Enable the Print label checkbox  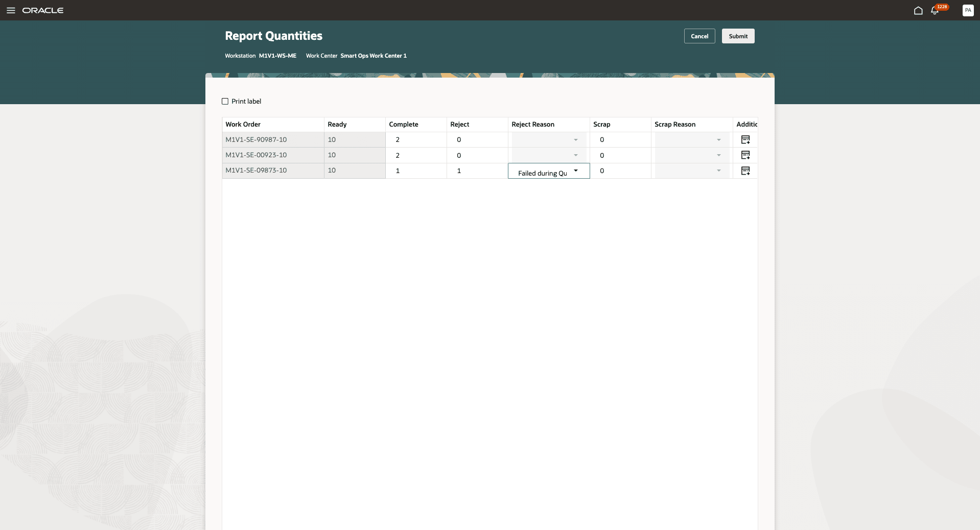point(225,101)
